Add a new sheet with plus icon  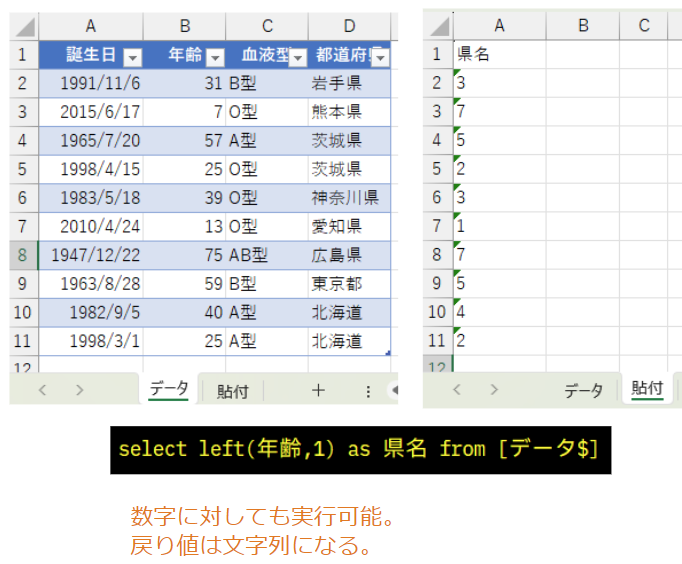click(318, 390)
